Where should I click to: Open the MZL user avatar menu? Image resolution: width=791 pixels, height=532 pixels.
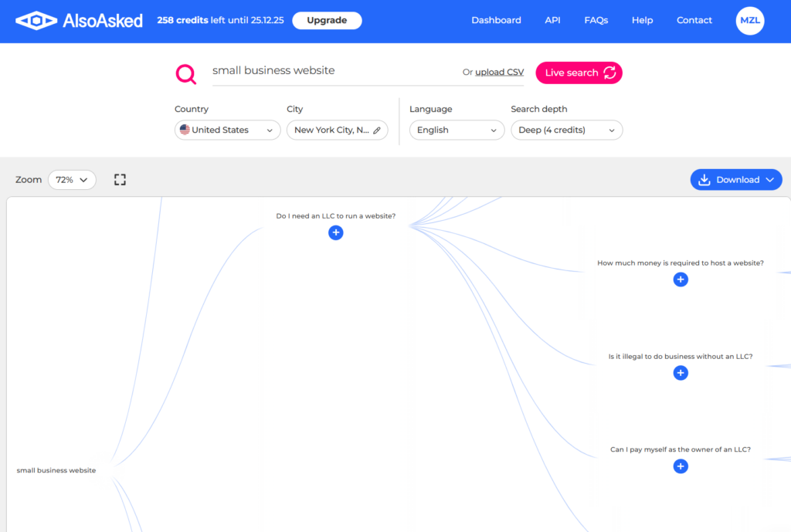click(x=749, y=21)
